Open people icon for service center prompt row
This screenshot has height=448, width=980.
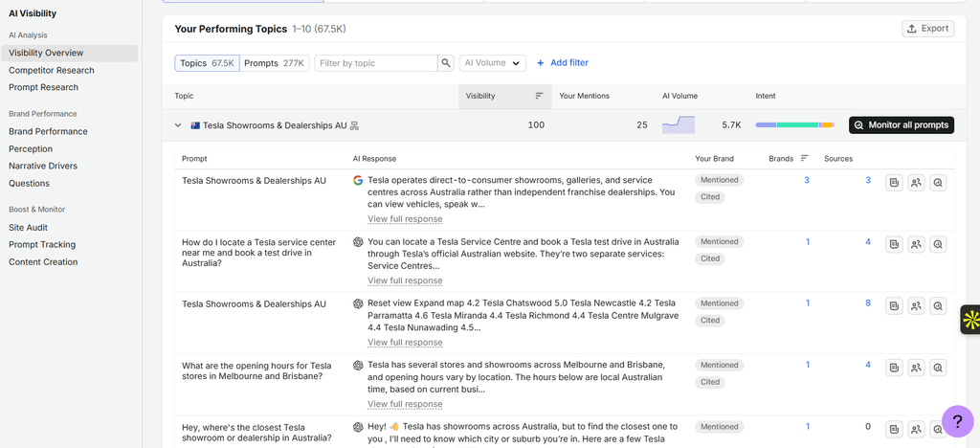pos(916,245)
